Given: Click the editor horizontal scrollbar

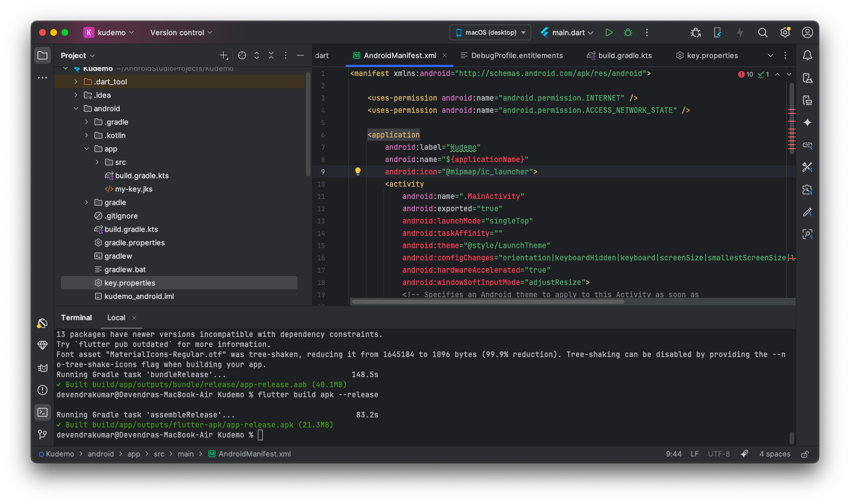Looking at the screenshot, I should [x=488, y=302].
